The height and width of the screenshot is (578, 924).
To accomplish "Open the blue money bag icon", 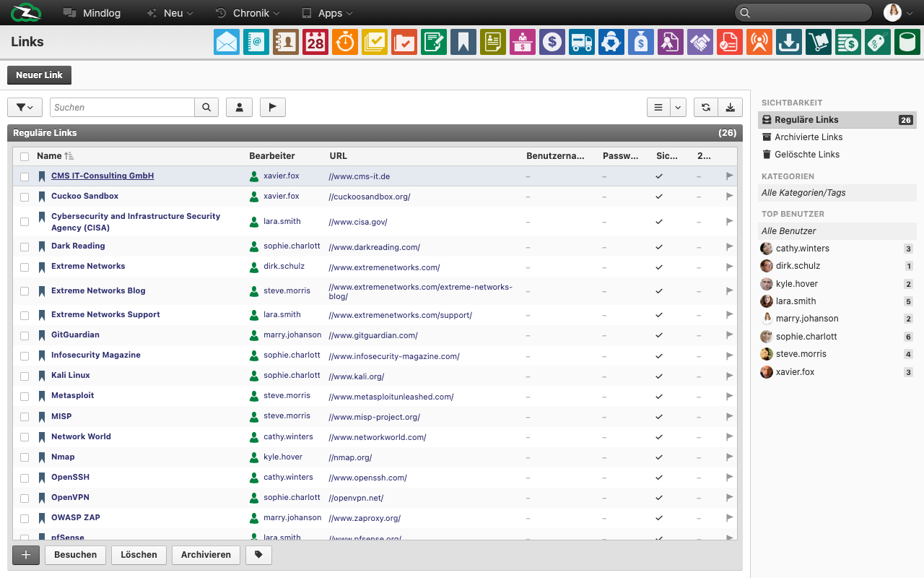I will 641,42.
